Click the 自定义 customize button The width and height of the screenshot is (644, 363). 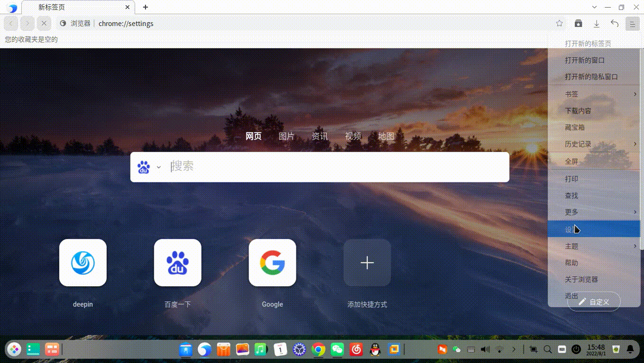pyautogui.click(x=593, y=302)
